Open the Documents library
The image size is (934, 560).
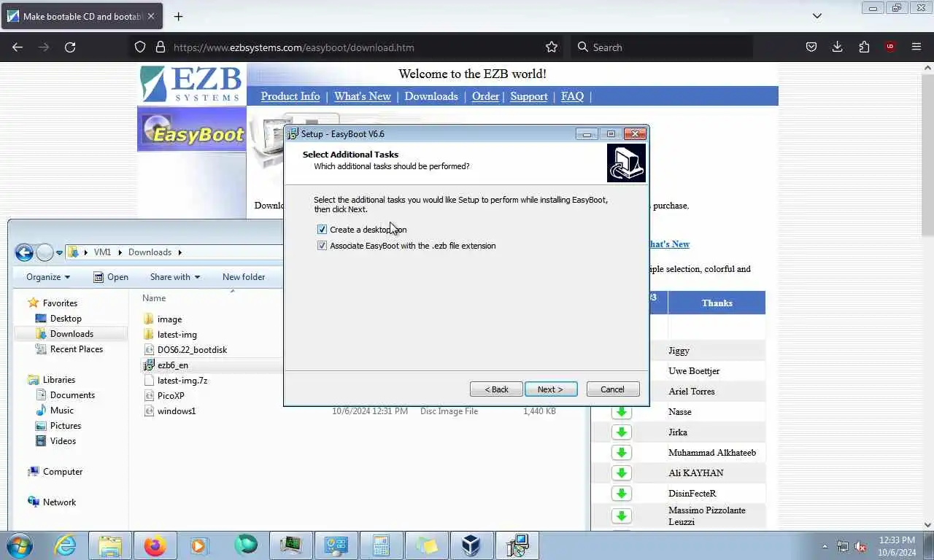(x=72, y=395)
